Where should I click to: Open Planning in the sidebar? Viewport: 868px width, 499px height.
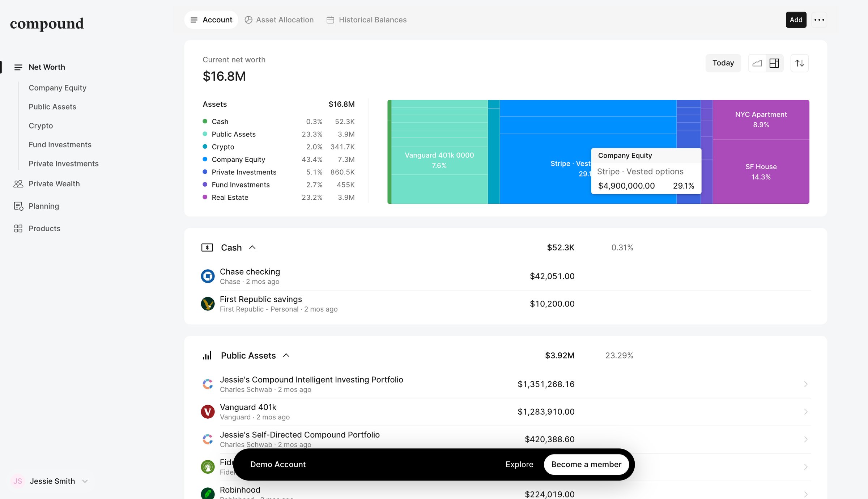(x=44, y=206)
